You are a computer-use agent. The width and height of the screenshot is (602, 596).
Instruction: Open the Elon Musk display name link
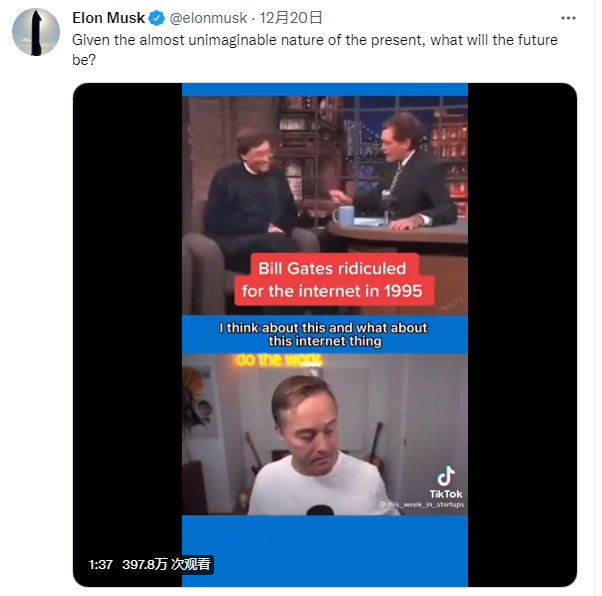click(109, 19)
